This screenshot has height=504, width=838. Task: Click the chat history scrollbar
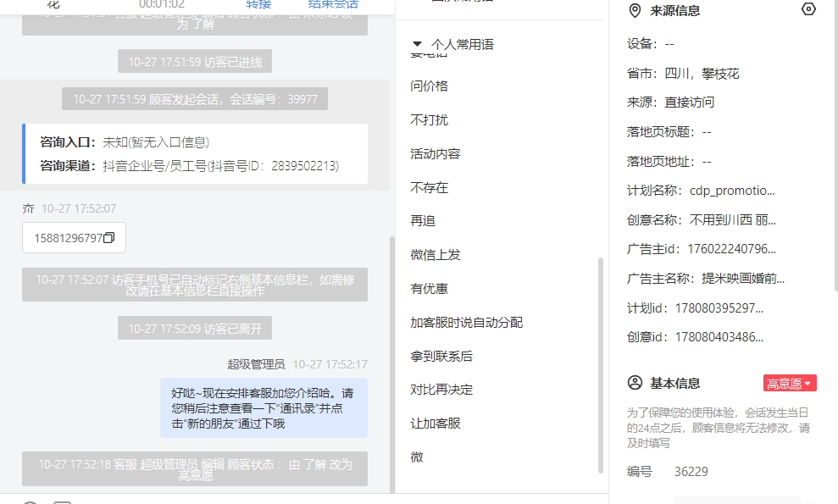[x=392, y=363]
